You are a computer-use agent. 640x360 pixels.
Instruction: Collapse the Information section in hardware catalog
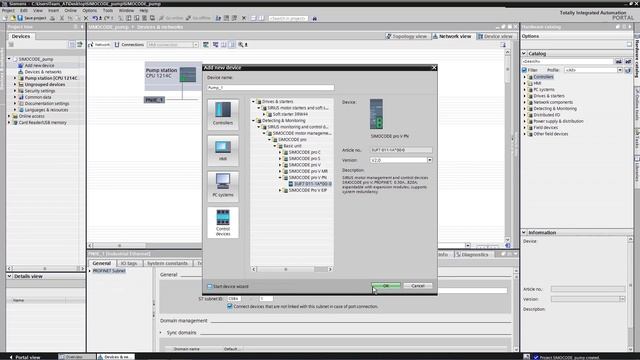(524, 233)
